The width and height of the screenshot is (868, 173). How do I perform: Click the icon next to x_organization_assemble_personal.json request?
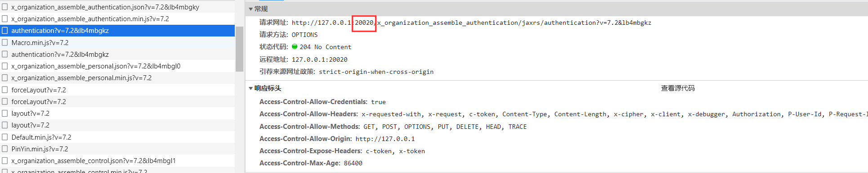(5, 66)
